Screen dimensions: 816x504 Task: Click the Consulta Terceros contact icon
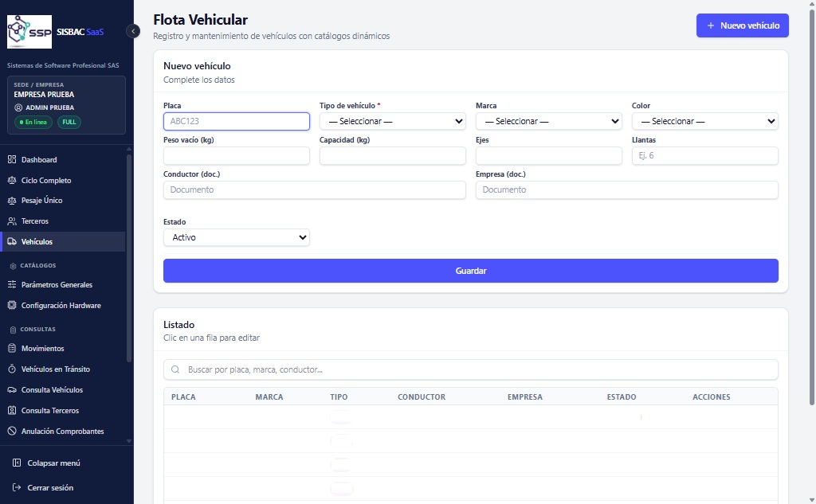pyautogui.click(x=12, y=410)
